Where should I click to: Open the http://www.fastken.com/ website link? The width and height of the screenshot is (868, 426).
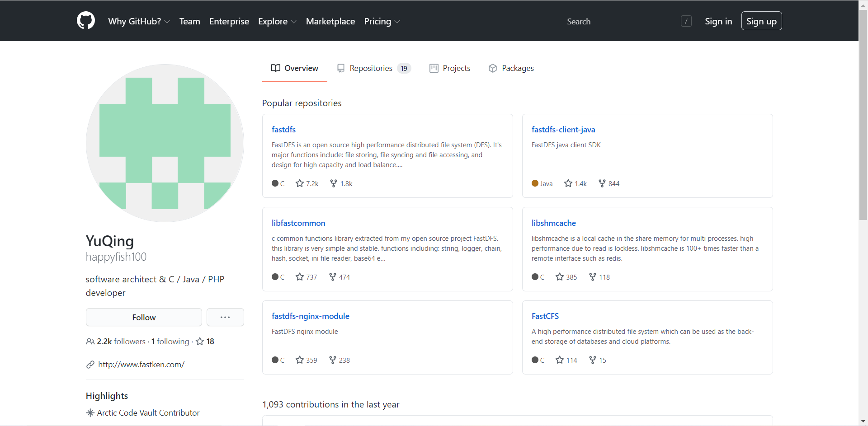pos(141,365)
